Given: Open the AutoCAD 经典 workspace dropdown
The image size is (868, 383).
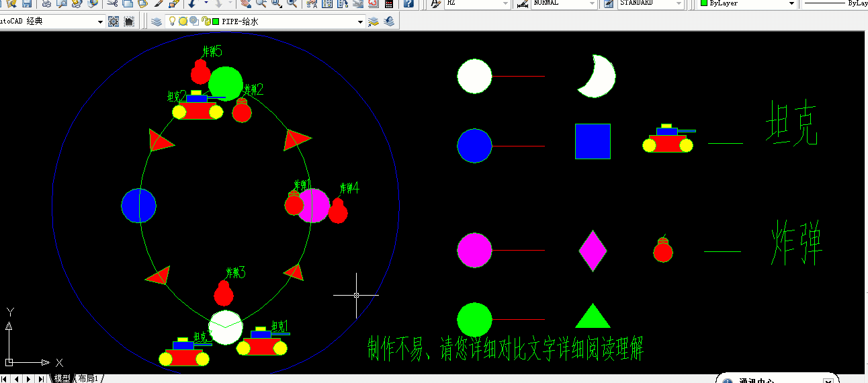Looking at the screenshot, I should [x=100, y=22].
